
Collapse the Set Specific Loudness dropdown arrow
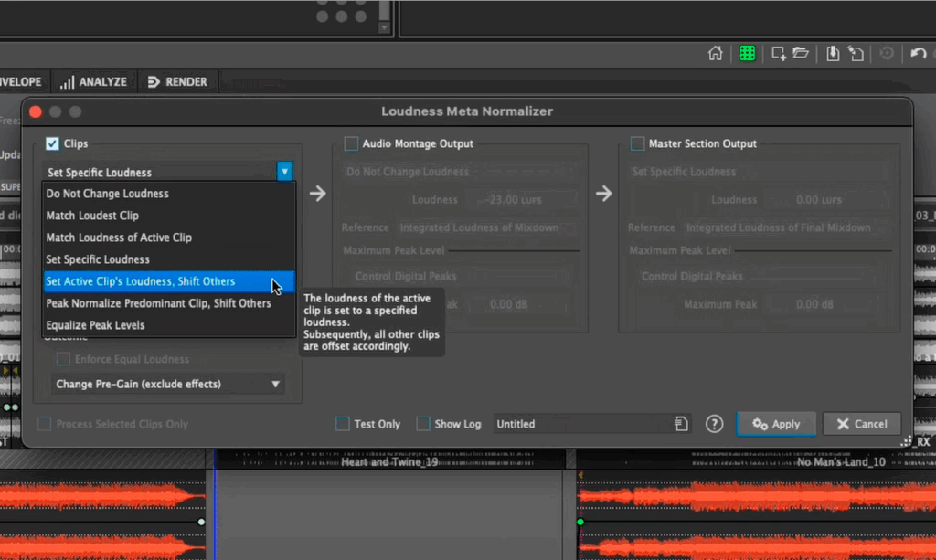[285, 172]
